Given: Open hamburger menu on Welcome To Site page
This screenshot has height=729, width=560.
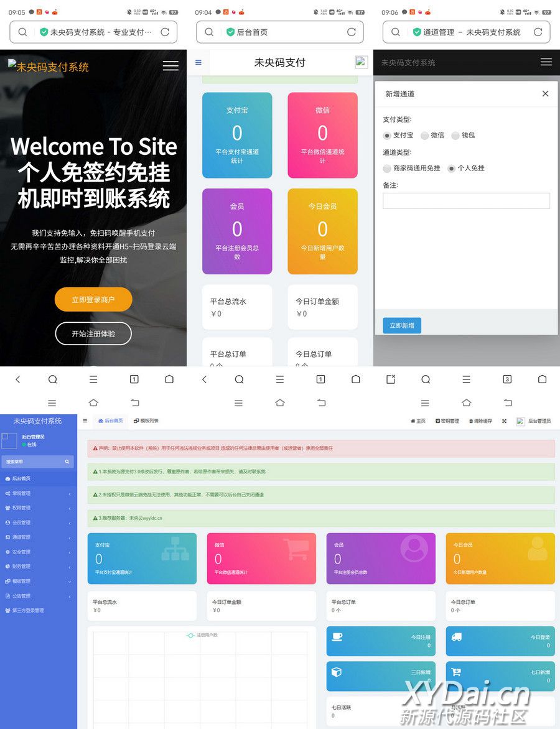Looking at the screenshot, I should (170, 66).
